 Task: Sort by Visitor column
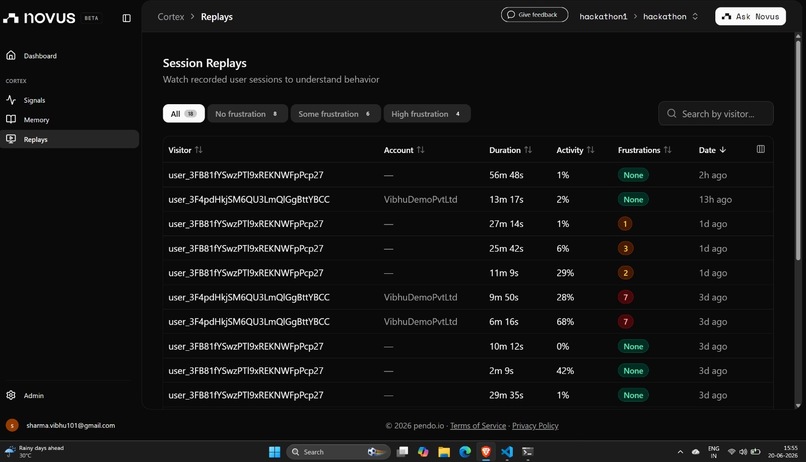[185, 150]
